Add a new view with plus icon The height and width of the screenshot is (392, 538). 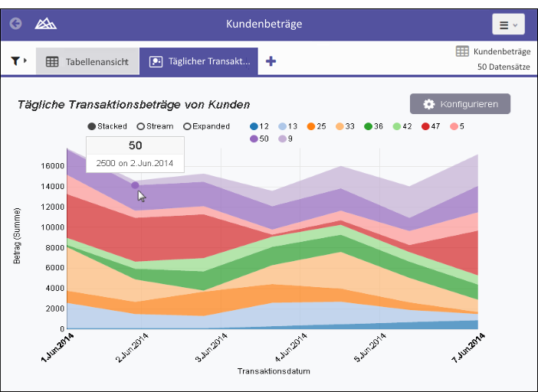coord(271,61)
